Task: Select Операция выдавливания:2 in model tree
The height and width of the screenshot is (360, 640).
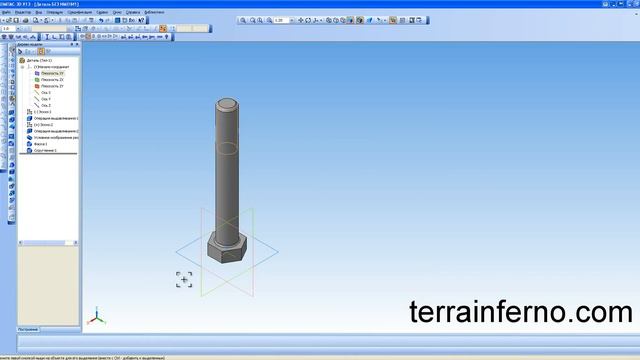Action: point(56,131)
